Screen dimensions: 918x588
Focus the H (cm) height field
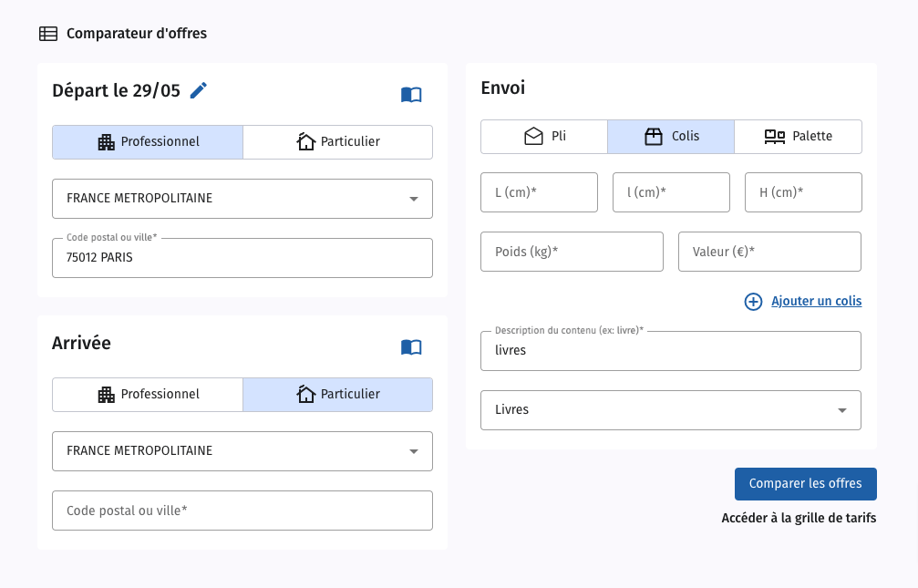(x=803, y=192)
